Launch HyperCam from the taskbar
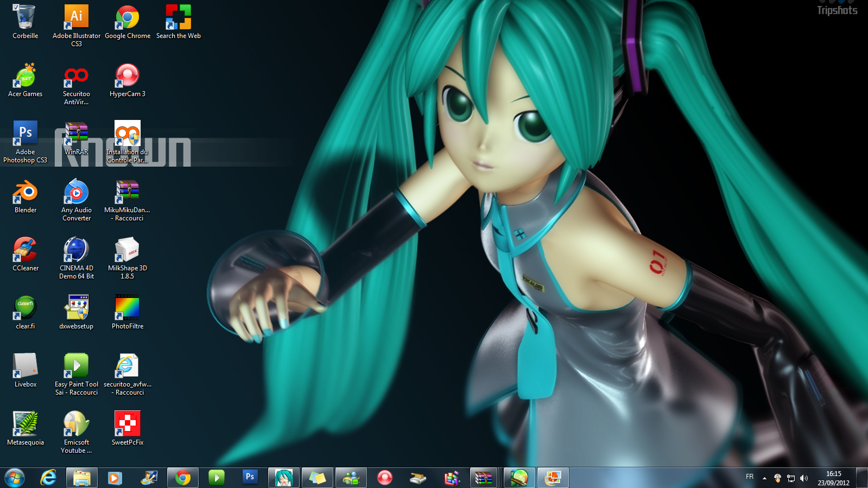Viewport: 868px width, 488px height. point(385,478)
